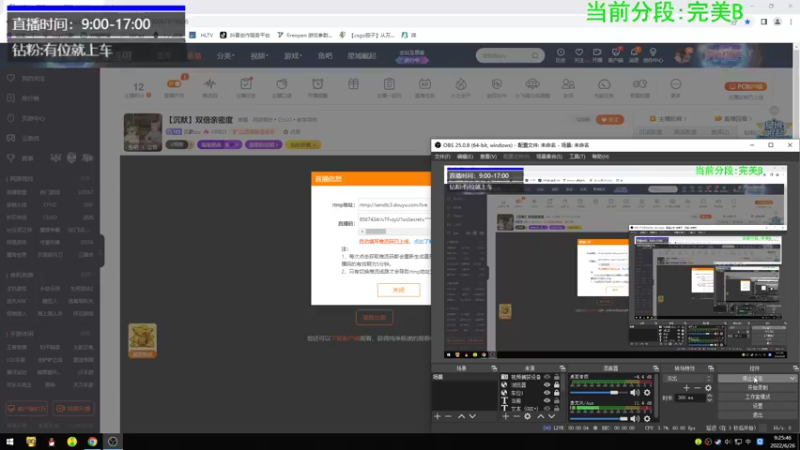The image size is (800, 450).
Task: Click 工作室模式 button in OBS
Action: pyautogui.click(x=757, y=396)
